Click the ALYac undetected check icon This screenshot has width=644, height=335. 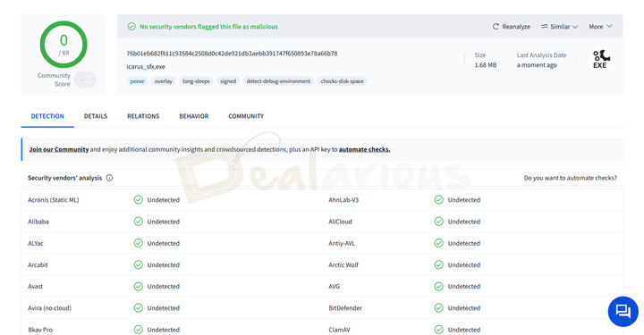(139, 243)
